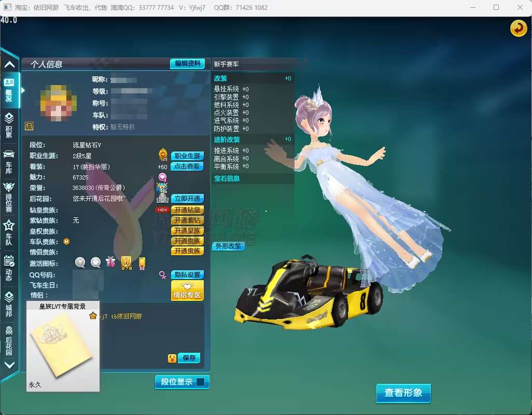Click the emoji face icon beside 保存

pos(172,358)
